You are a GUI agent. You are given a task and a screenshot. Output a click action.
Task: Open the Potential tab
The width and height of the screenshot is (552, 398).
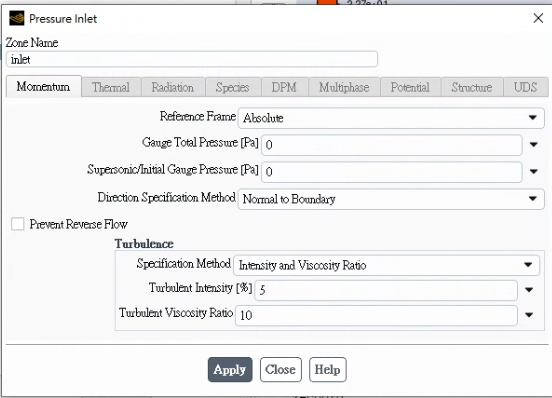point(410,87)
